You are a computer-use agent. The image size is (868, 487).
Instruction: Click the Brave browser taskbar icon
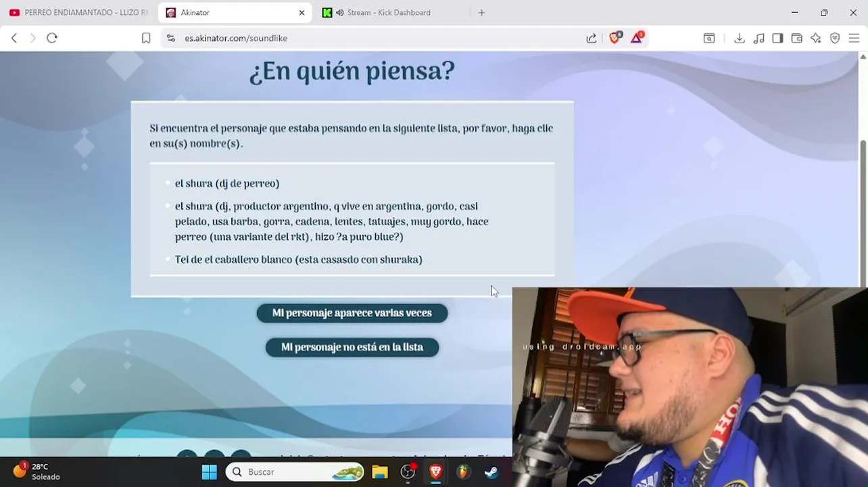[x=435, y=471]
